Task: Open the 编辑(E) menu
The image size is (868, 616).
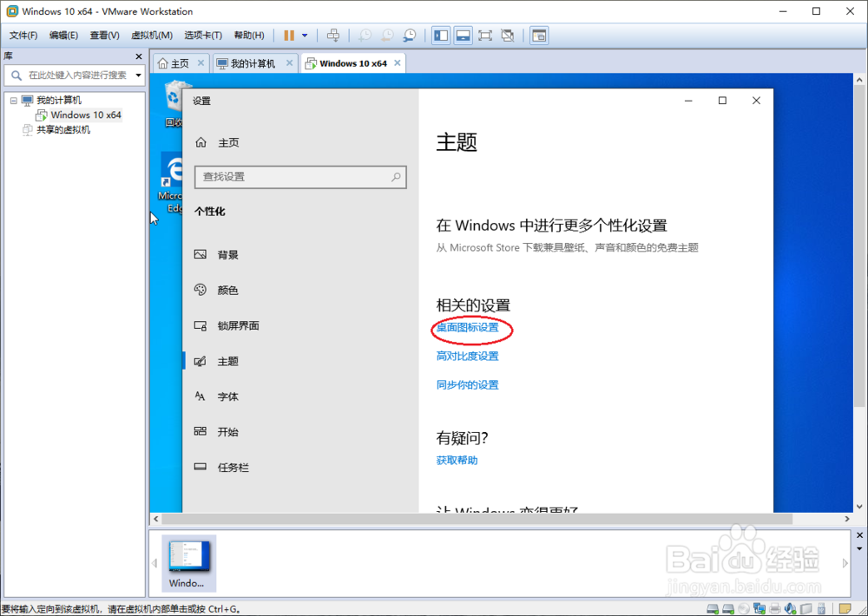Action: [63, 36]
